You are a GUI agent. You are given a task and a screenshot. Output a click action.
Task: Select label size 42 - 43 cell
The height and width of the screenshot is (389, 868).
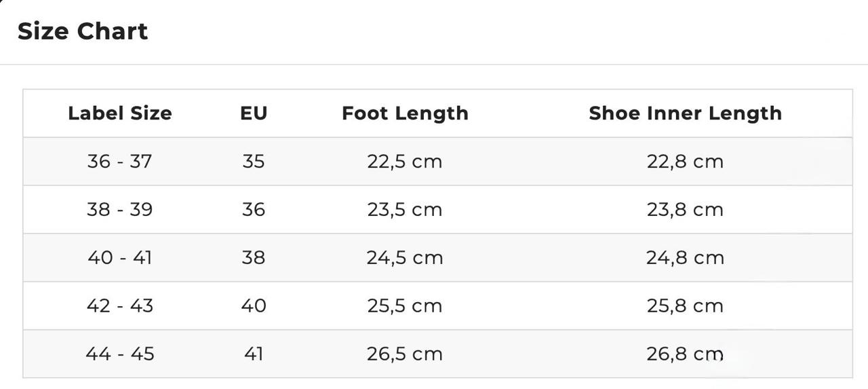120,306
